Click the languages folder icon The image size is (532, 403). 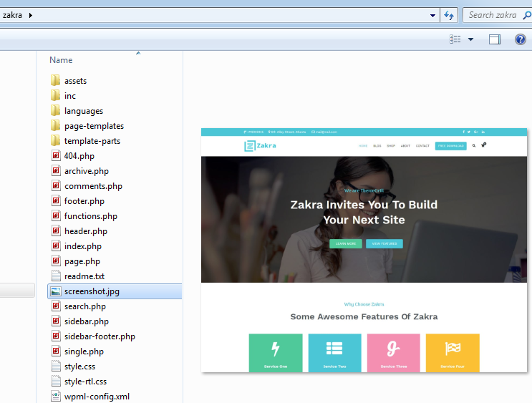pyautogui.click(x=56, y=110)
